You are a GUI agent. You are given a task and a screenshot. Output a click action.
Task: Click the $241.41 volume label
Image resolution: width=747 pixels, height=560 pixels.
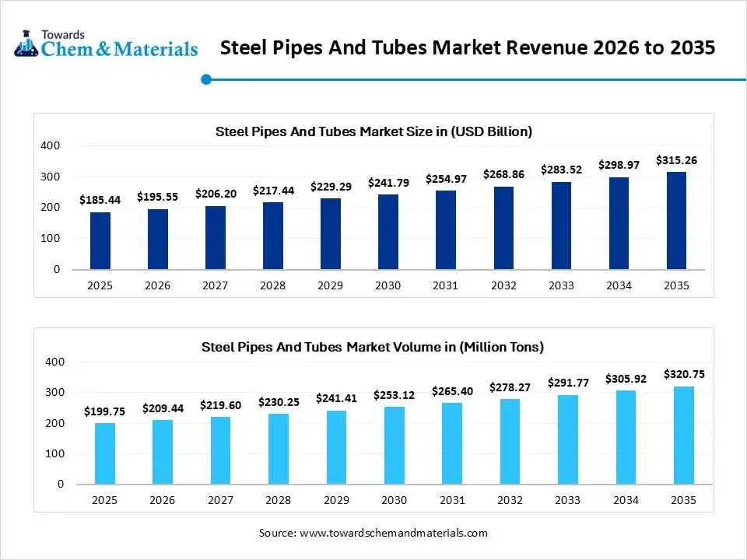[336, 398]
